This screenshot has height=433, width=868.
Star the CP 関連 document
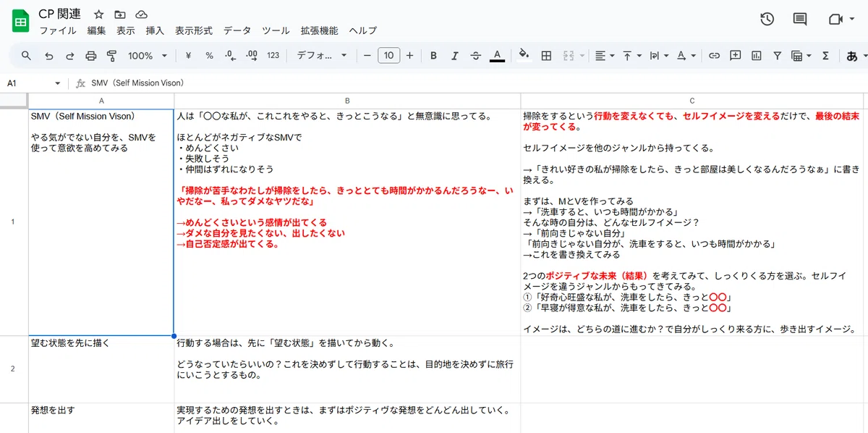point(99,14)
